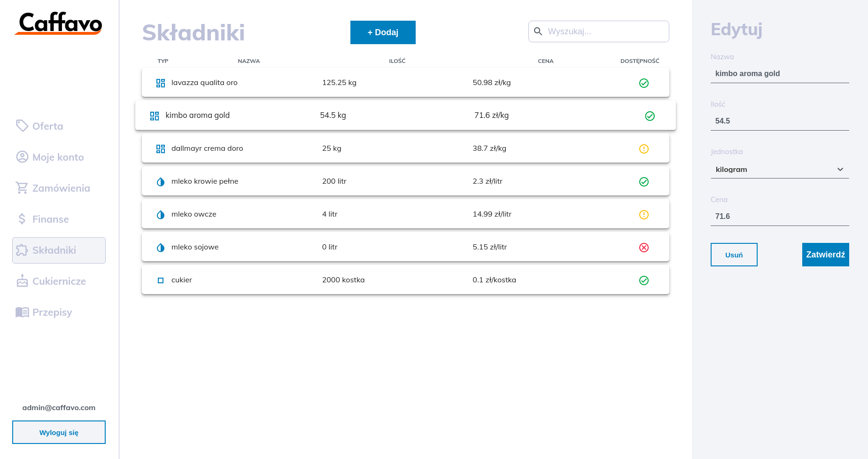Viewport: 868px width, 459px height.
Task: Click the Składniki puzzle icon
Action: (x=22, y=250)
